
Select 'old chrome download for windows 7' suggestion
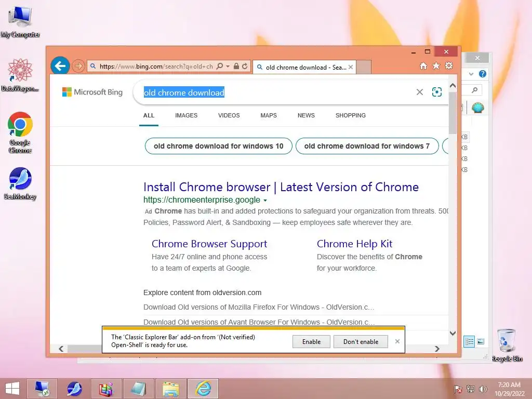[x=367, y=146]
